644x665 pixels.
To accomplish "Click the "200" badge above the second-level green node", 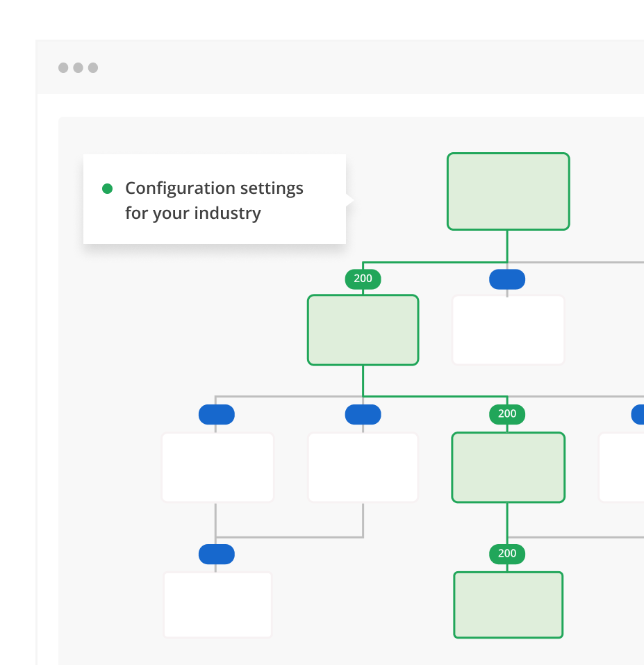I will tap(363, 279).
